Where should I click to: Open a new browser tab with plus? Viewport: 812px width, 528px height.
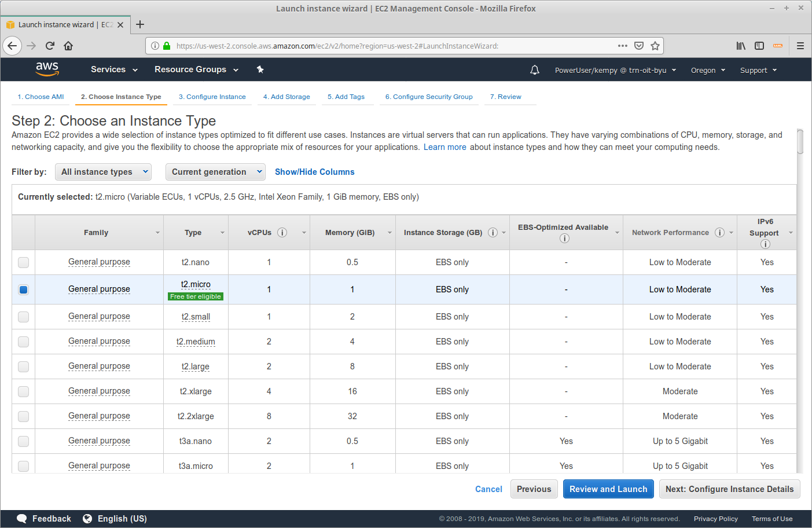click(x=140, y=24)
